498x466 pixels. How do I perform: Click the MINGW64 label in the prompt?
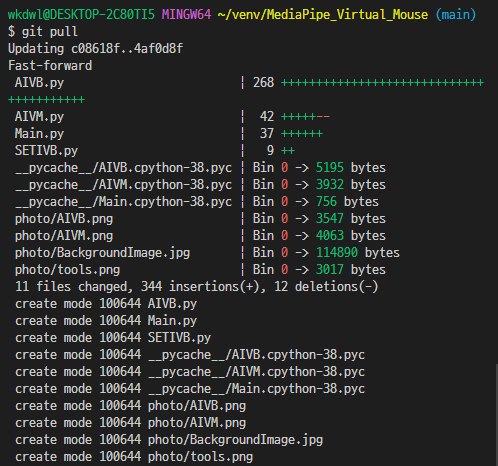point(186,14)
